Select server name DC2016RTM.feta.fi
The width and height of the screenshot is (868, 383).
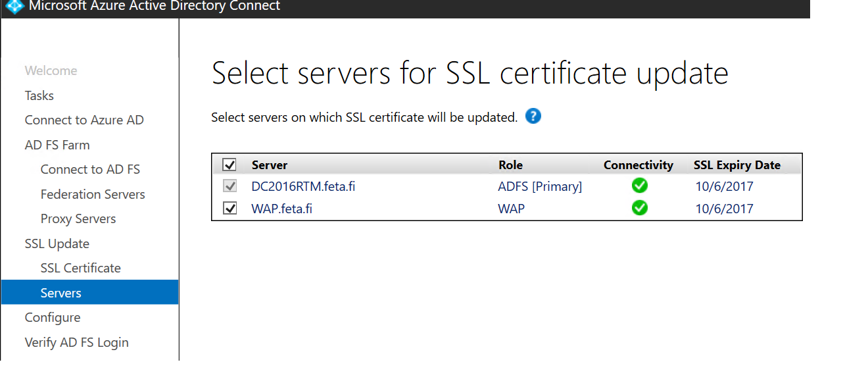pyautogui.click(x=303, y=186)
